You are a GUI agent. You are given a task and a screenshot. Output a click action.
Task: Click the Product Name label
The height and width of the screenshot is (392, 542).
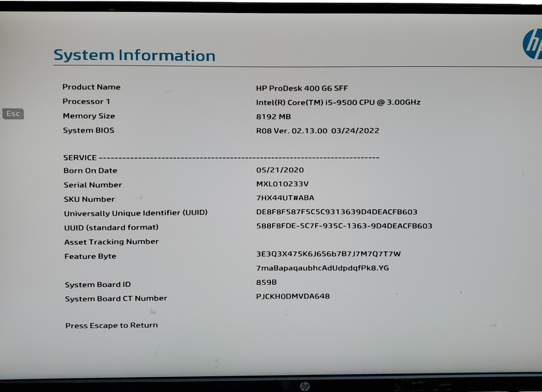[x=91, y=87]
